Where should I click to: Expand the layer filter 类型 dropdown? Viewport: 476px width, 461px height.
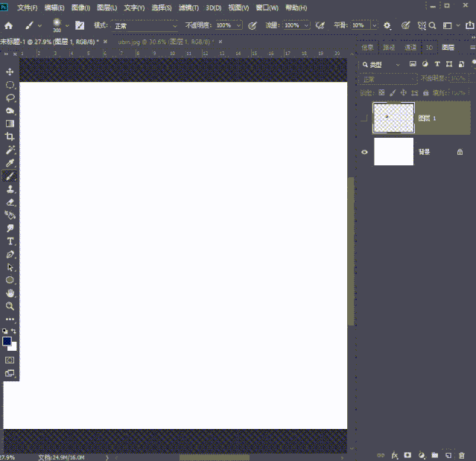(x=381, y=65)
